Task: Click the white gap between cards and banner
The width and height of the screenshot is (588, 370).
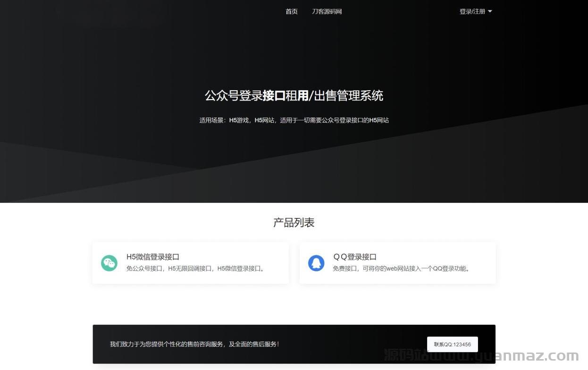Action: [x=294, y=304]
